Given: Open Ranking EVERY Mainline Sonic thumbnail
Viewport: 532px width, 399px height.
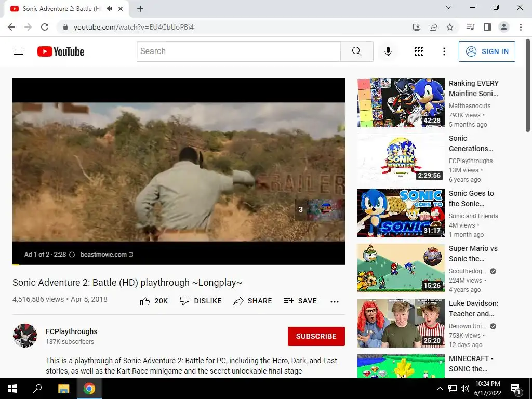Looking at the screenshot, I should click(401, 103).
